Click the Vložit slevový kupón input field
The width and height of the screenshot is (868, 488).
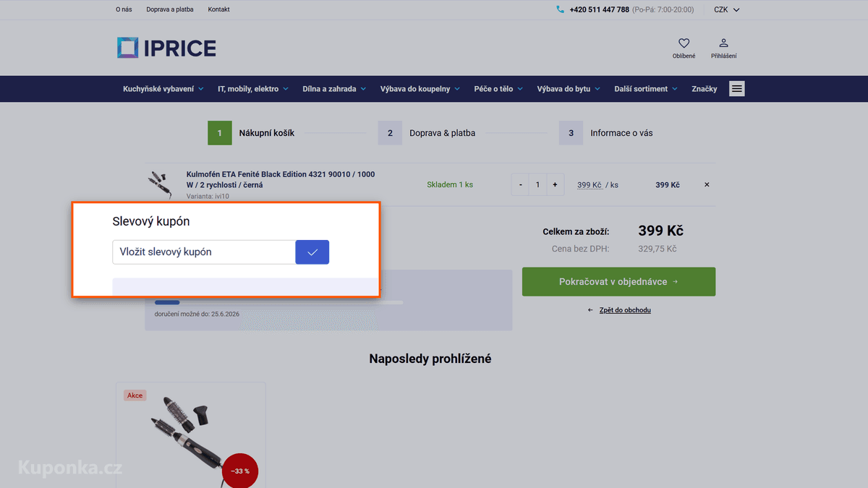pyautogui.click(x=204, y=252)
